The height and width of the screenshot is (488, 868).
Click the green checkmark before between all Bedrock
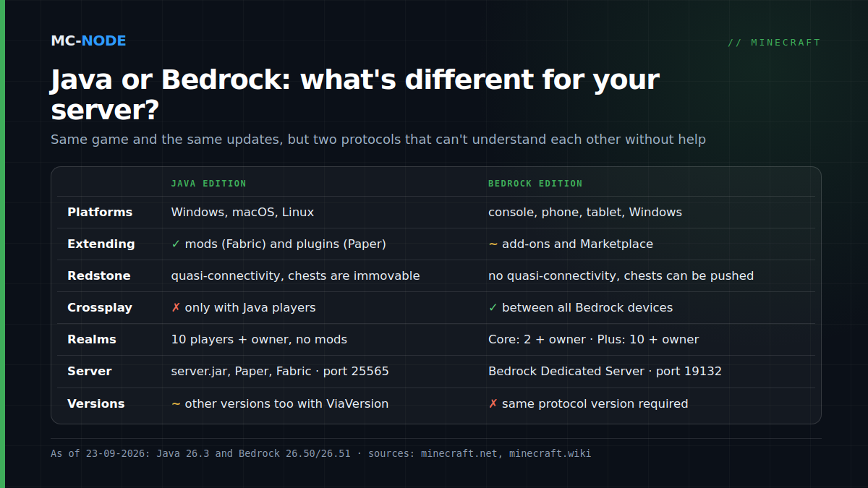click(493, 308)
